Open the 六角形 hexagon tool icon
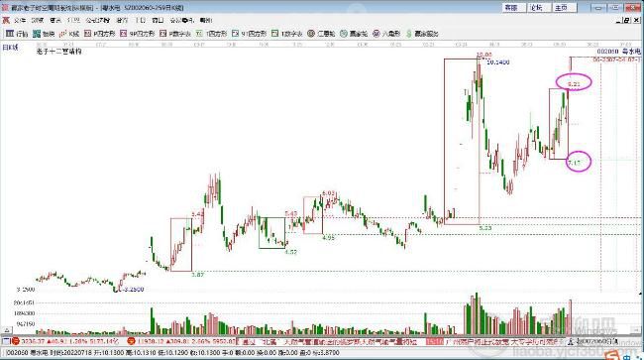Image resolution: width=644 pixels, height=360 pixels. coord(386,34)
